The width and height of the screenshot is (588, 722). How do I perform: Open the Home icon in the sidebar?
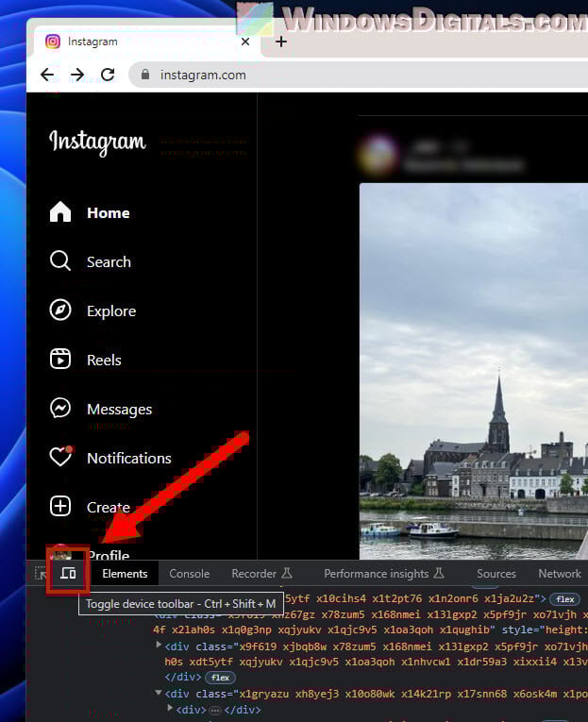click(x=60, y=212)
